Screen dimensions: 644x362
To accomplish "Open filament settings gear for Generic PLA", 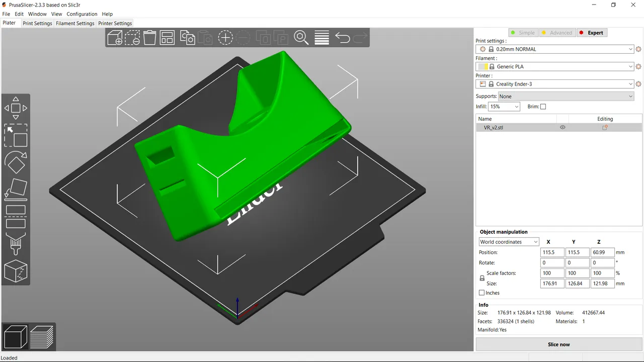I will point(638,66).
